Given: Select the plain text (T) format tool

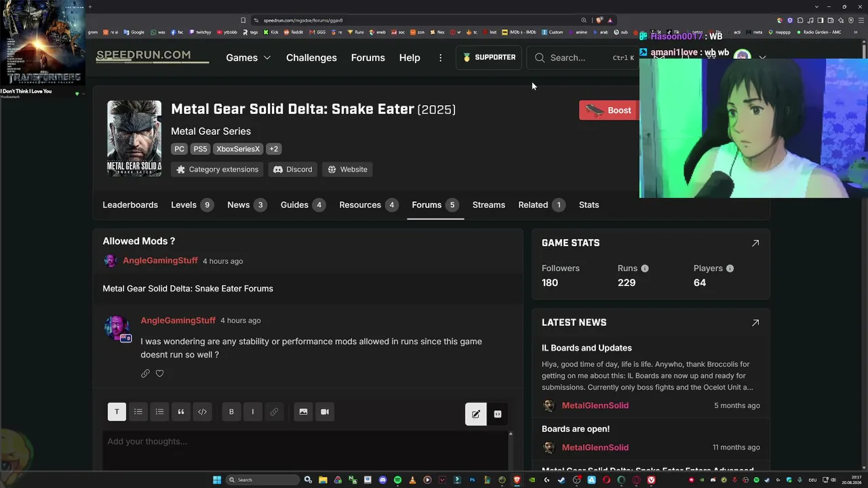Looking at the screenshot, I should [117, 411].
